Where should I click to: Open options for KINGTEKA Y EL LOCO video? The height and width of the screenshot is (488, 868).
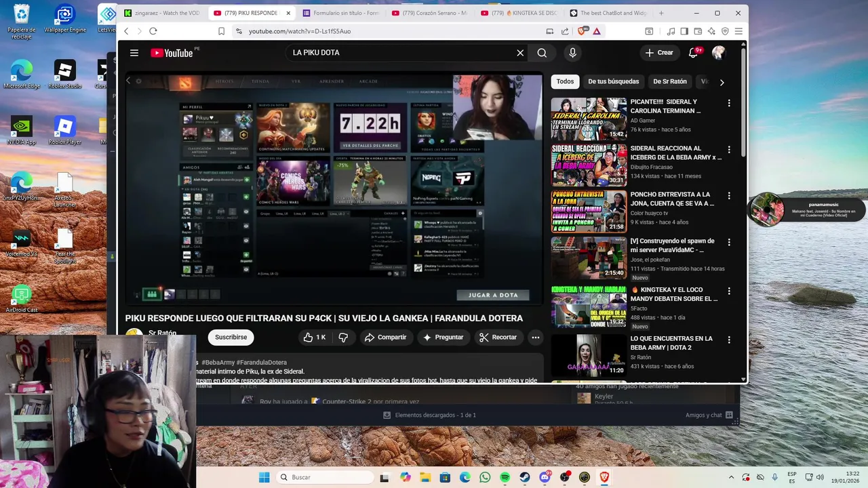729,291
